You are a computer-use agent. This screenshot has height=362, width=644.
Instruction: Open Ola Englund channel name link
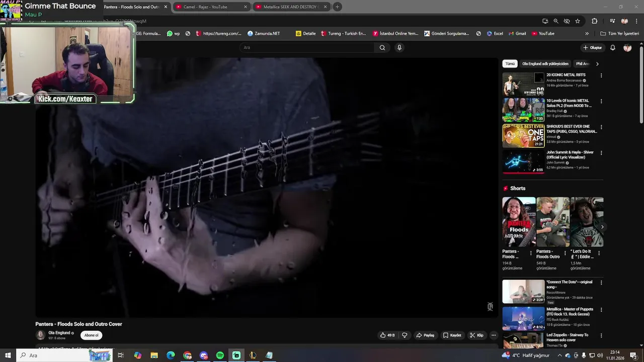pyautogui.click(x=59, y=333)
